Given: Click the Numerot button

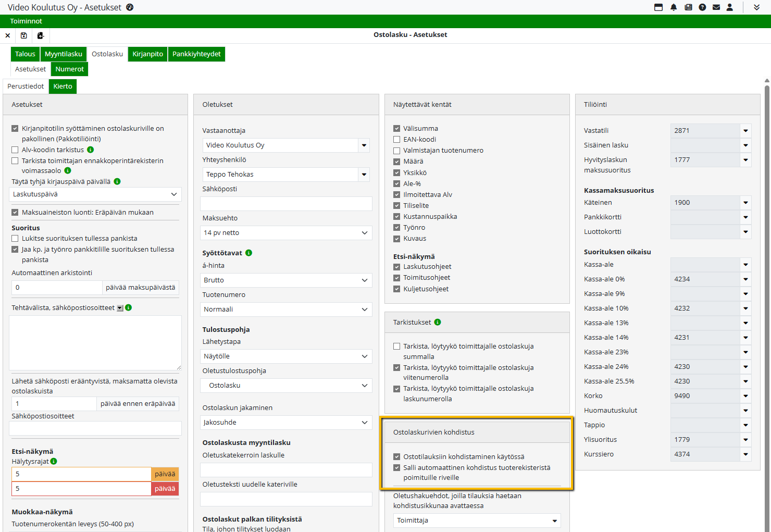Looking at the screenshot, I should click(x=69, y=69).
